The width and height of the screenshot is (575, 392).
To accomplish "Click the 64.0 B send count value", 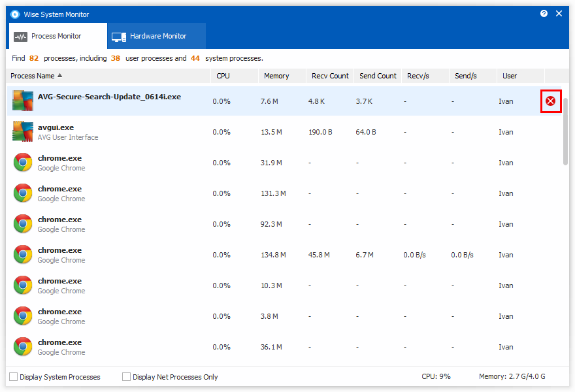I will 366,132.
